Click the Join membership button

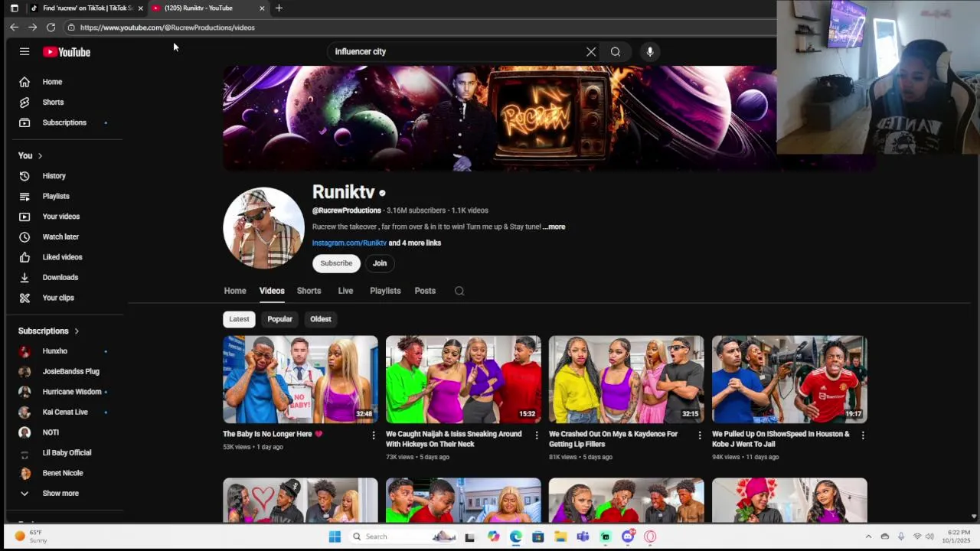pos(380,263)
